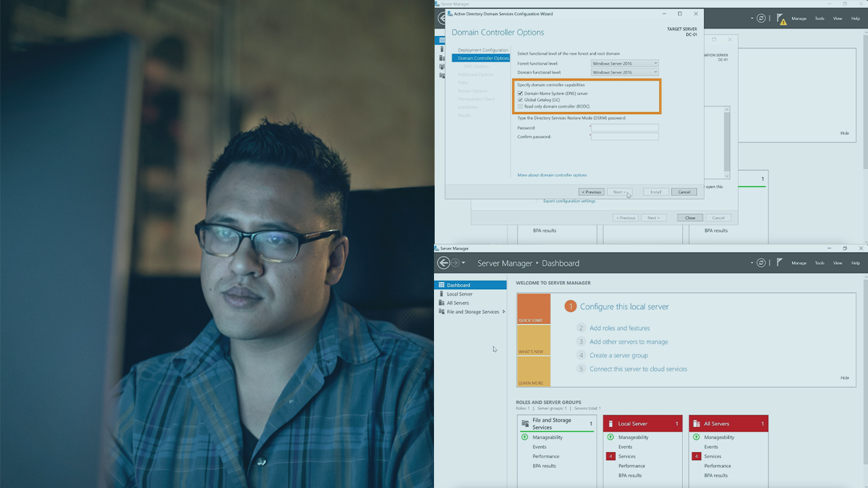Screen dimensions: 868x488
Task: Toggle the Global Catalog (GC) checkbox
Action: point(520,100)
